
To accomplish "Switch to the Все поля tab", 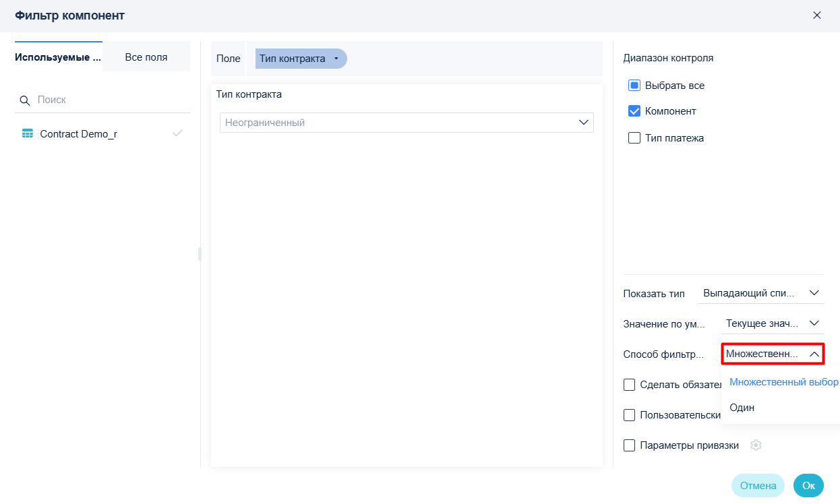I will (146, 57).
